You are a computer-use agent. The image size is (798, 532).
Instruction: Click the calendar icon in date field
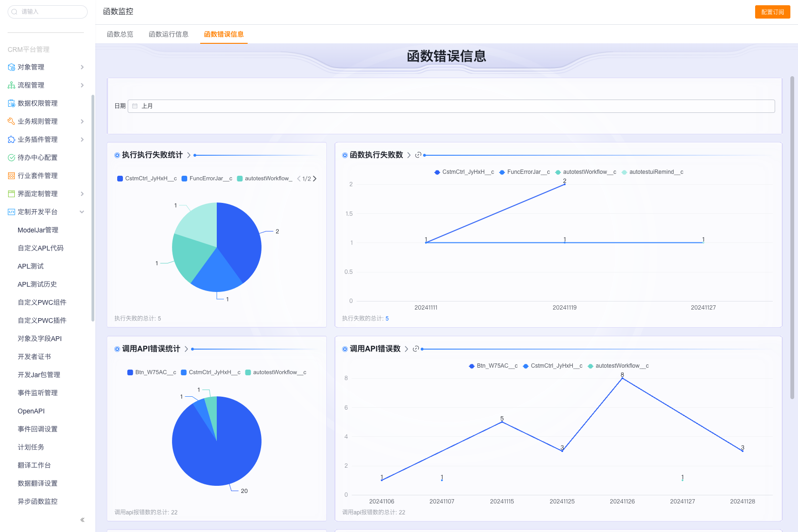(135, 106)
